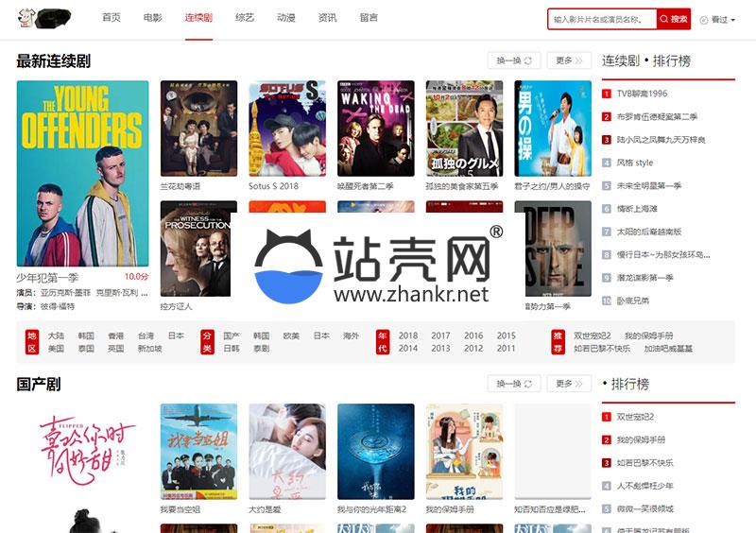
Task: Filter by category 海外
Action: tap(351, 335)
